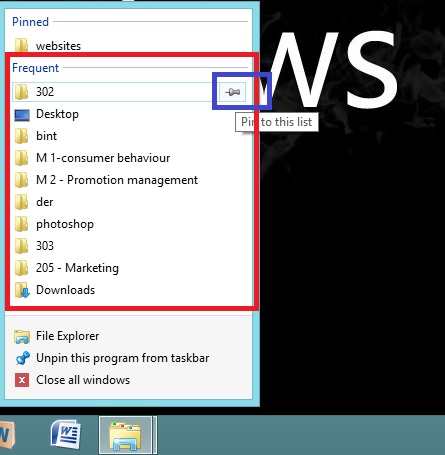Click the Desktop monitor icon
The width and height of the screenshot is (445, 455).
point(22,115)
